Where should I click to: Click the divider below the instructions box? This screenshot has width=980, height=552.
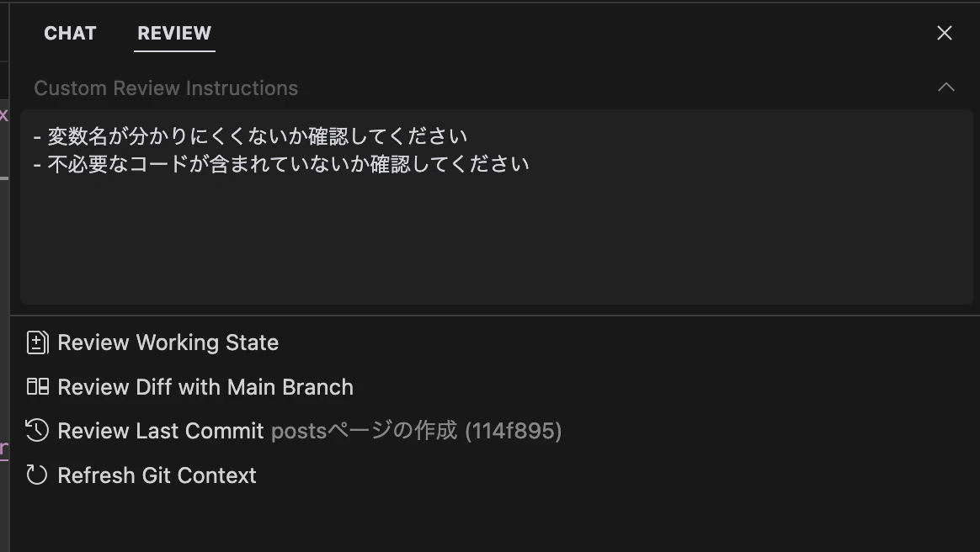point(495,316)
